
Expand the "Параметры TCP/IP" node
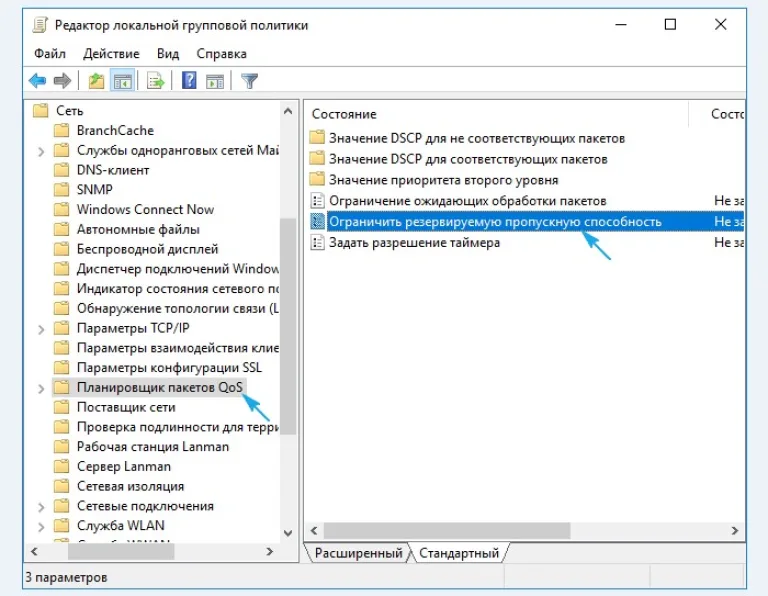click(x=41, y=329)
